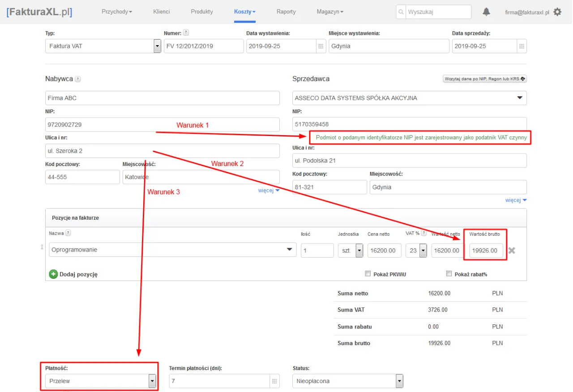Enable the Pokaż PKWiU checkbox
The height and width of the screenshot is (392, 573).
coord(368,274)
